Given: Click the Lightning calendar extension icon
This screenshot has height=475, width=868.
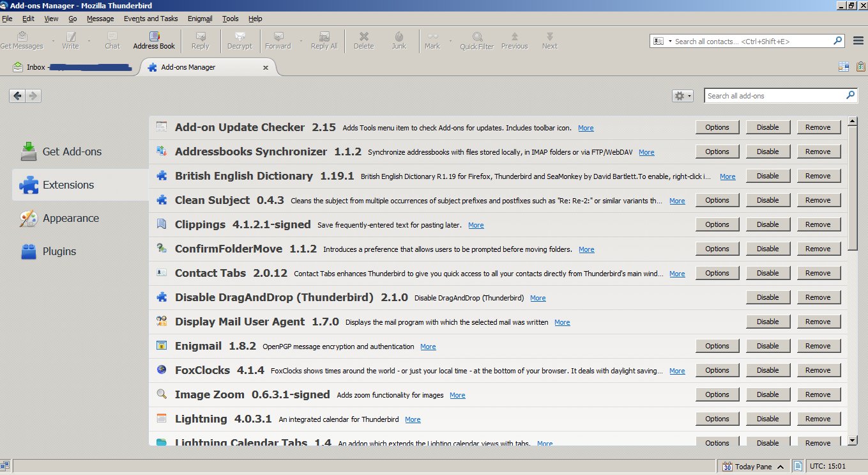Looking at the screenshot, I should pyautogui.click(x=162, y=419).
